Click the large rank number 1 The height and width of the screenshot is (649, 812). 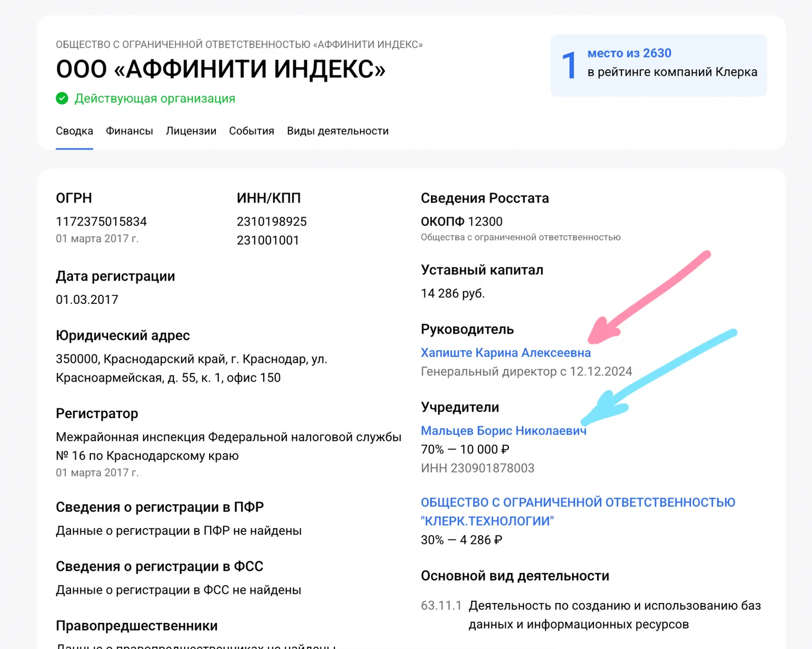coord(569,66)
